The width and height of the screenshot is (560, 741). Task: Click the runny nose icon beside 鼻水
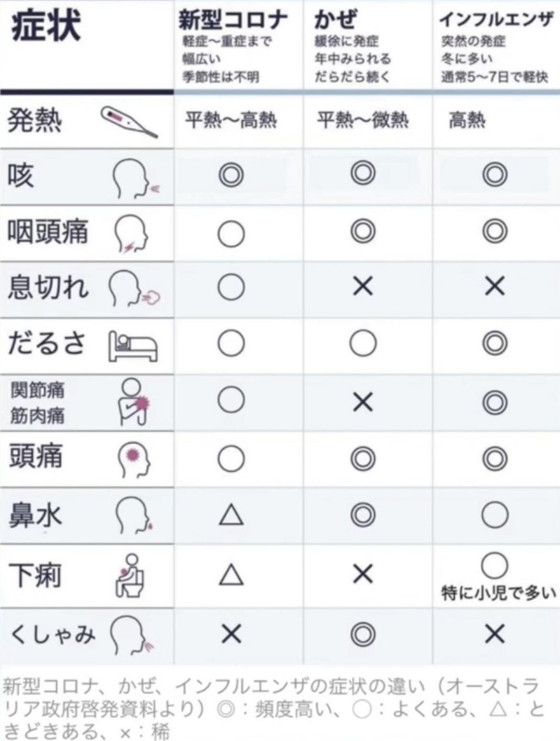(134, 515)
